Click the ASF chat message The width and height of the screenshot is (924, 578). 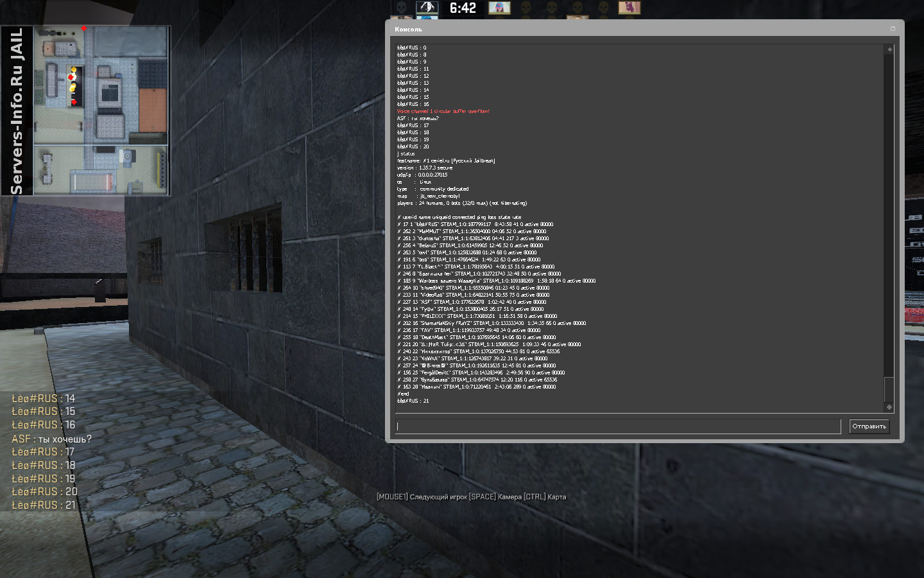point(52,439)
